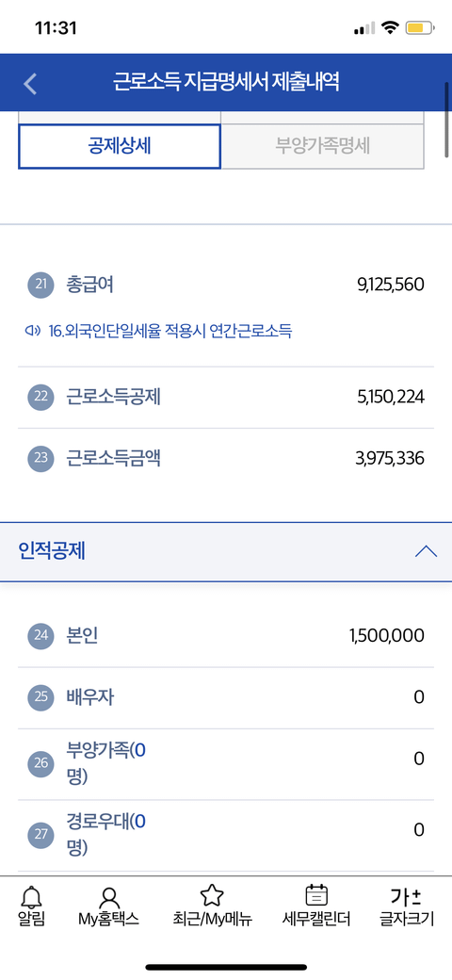Tap the 부양가족(0명) row
This screenshot has height=980, width=452.
[x=226, y=764]
